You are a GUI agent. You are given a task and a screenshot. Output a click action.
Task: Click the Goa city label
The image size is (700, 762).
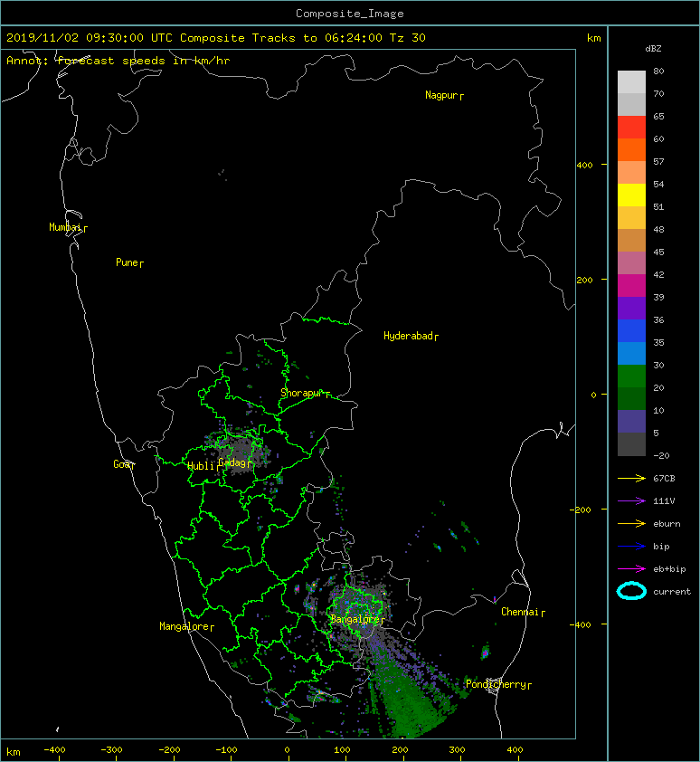tap(121, 464)
